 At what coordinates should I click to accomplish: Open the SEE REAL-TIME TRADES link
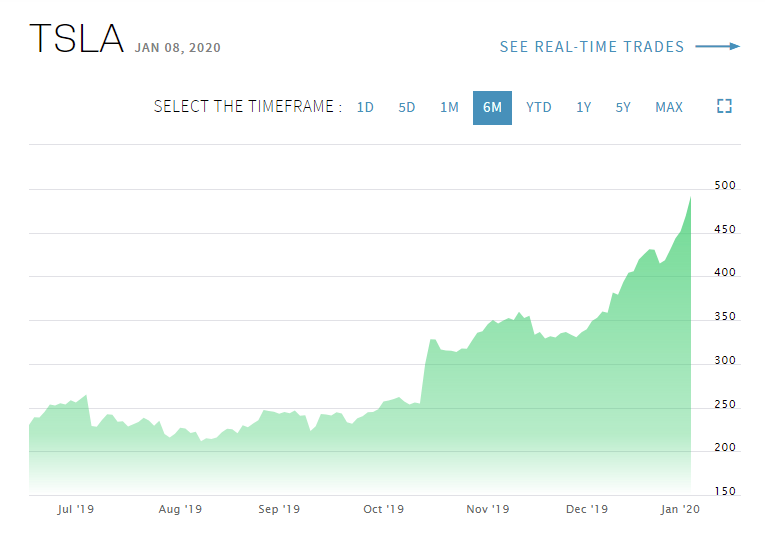592,47
